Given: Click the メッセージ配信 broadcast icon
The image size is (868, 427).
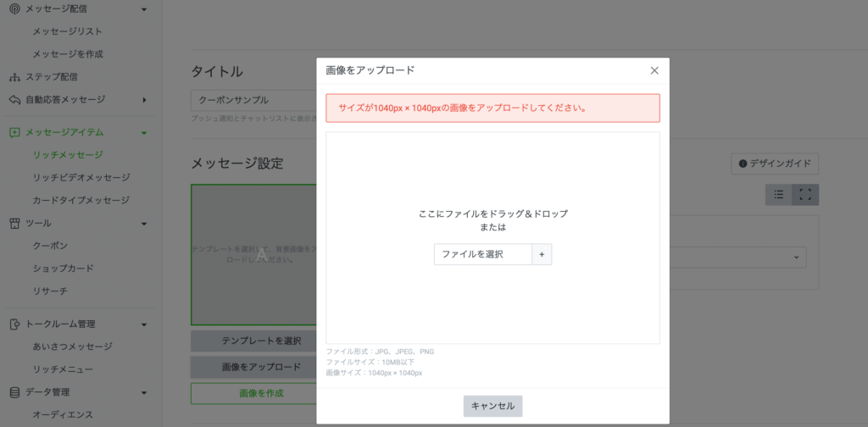Looking at the screenshot, I should tap(14, 8).
